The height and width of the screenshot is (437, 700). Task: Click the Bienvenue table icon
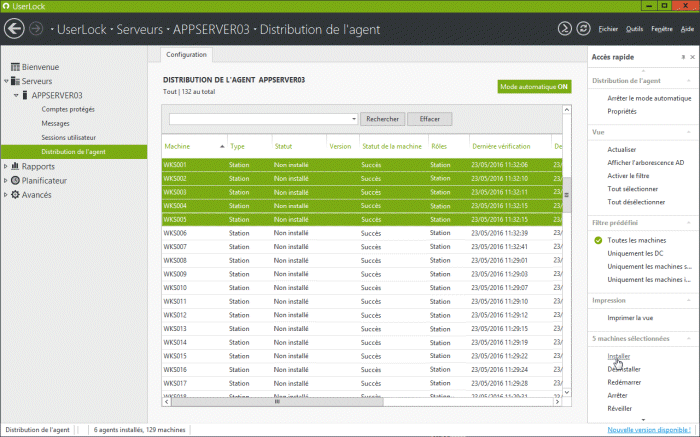tap(15, 67)
